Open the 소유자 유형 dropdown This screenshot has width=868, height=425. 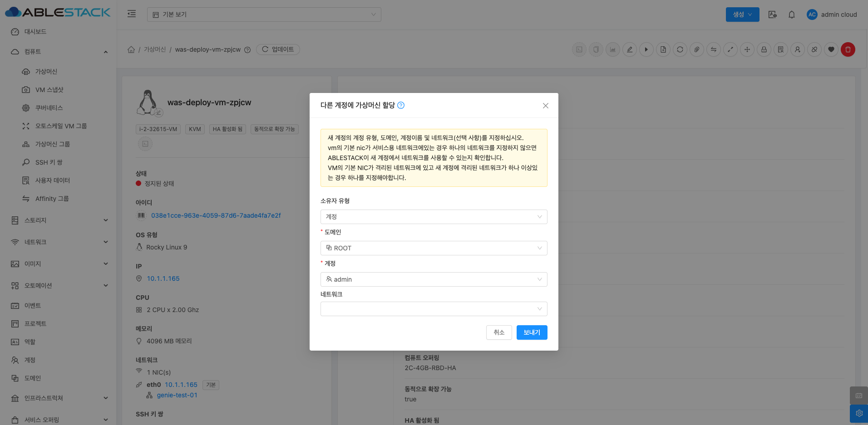[433, 217]
